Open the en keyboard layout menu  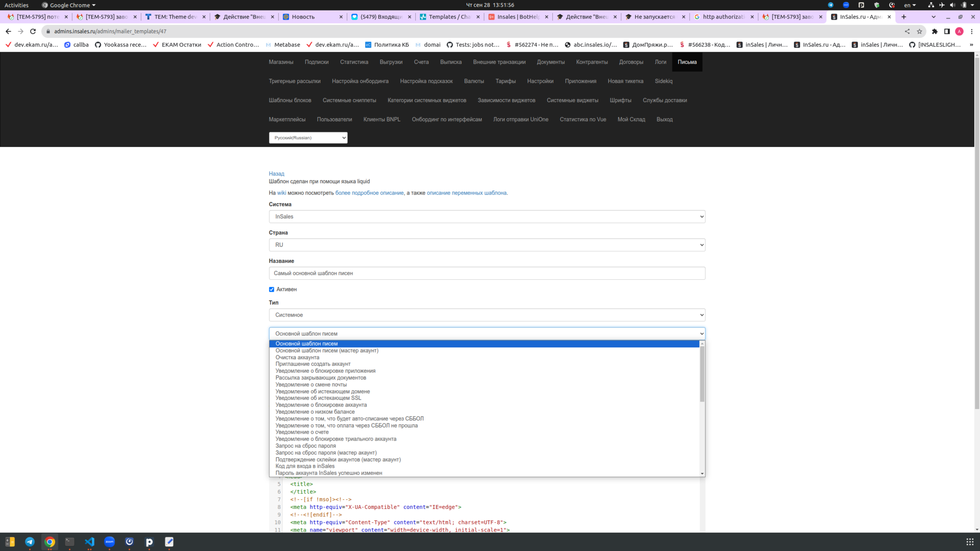coord(910,5)
